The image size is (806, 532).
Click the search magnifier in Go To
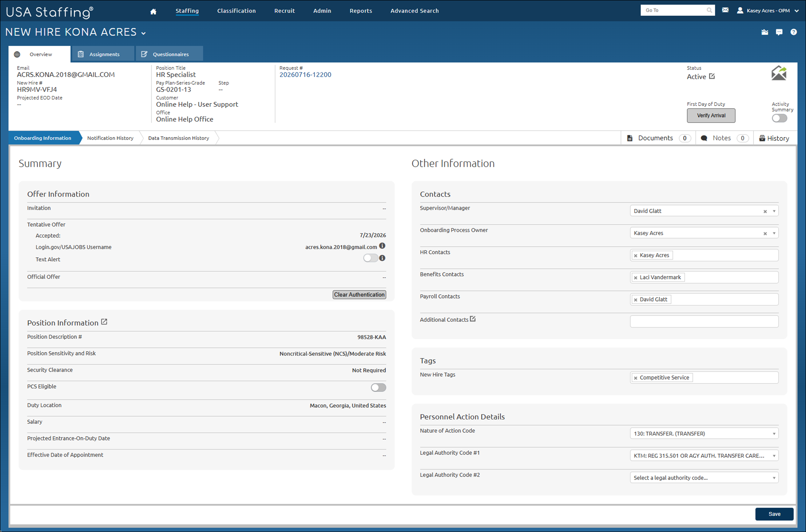point(709,11)
